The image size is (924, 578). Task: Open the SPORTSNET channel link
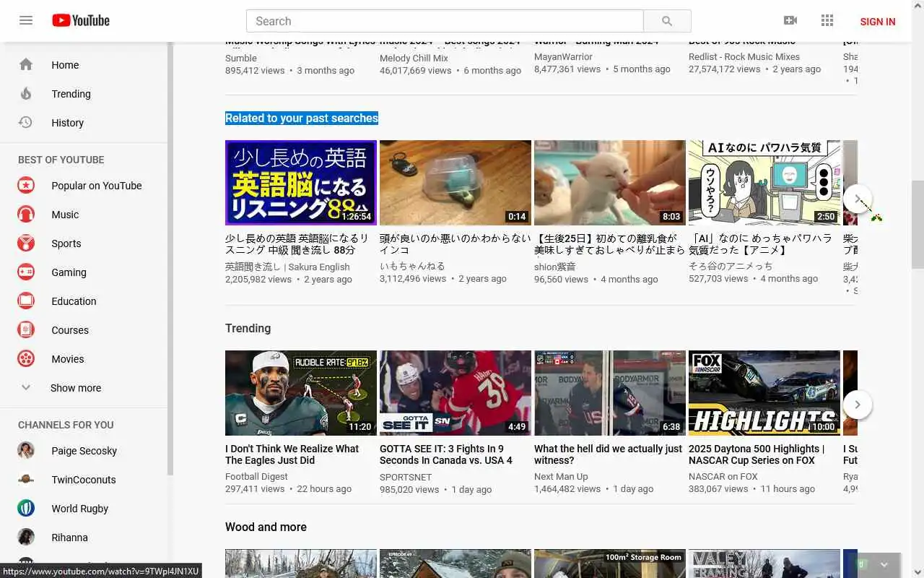coord(406,478)
